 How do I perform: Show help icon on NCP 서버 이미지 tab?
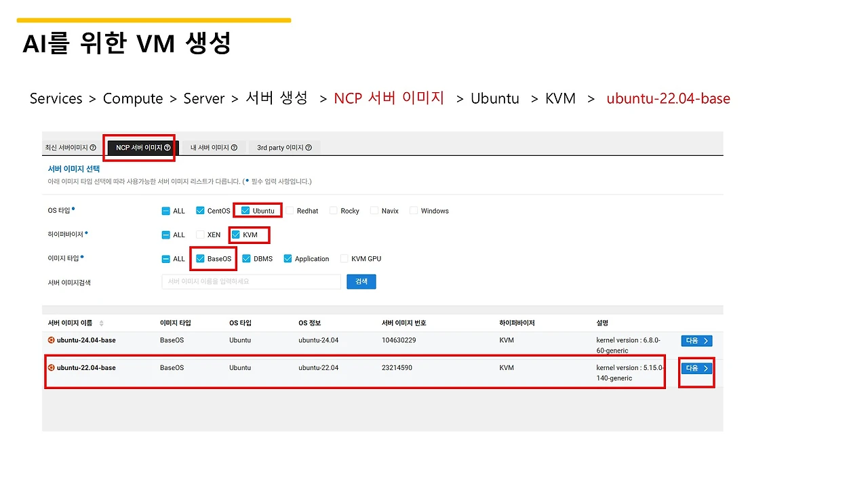coord(167,148)
